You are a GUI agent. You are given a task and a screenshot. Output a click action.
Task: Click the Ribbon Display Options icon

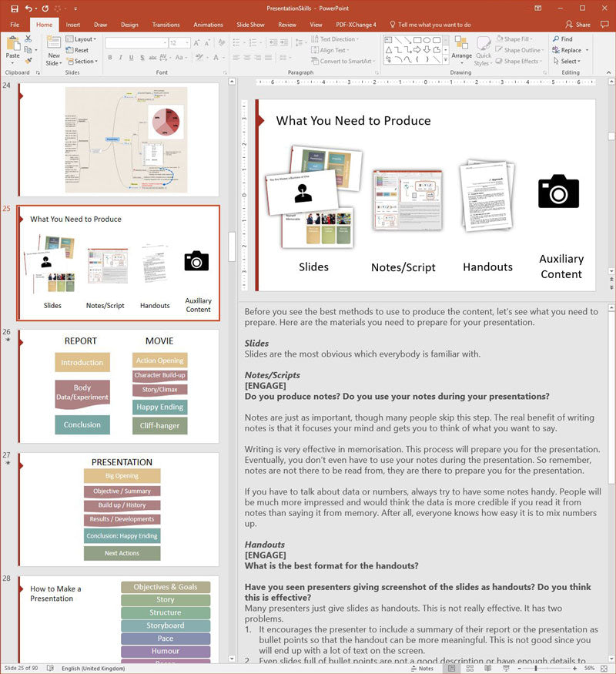tap(537, 8)
